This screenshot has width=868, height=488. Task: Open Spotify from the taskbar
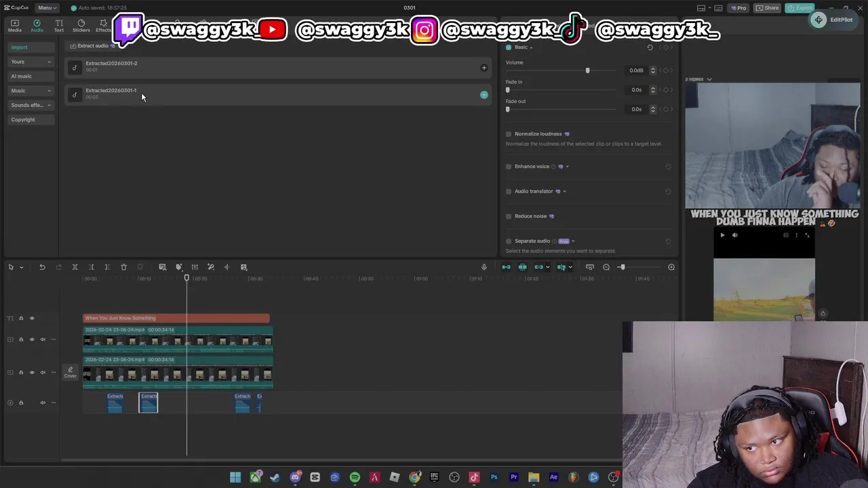[x=355, y=477]
